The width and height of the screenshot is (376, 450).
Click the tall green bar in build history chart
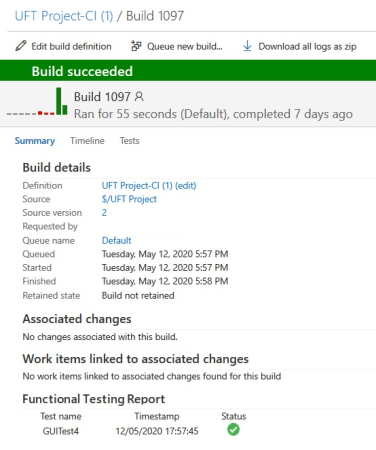(59, 101)
